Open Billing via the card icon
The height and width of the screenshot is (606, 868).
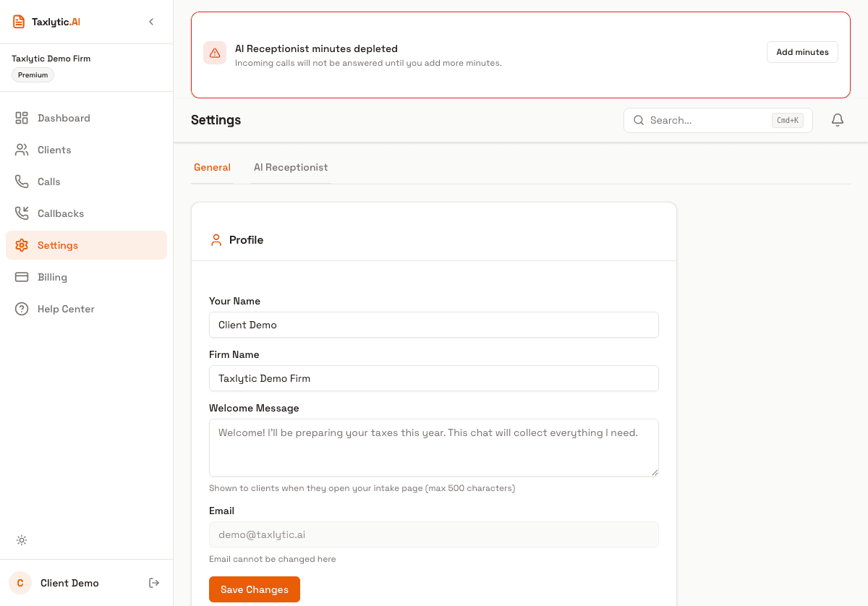click(22, 277)
